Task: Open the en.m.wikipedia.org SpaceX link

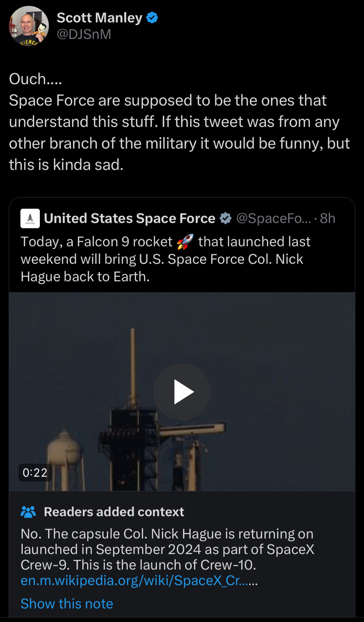Action: (x=139, y=581)
